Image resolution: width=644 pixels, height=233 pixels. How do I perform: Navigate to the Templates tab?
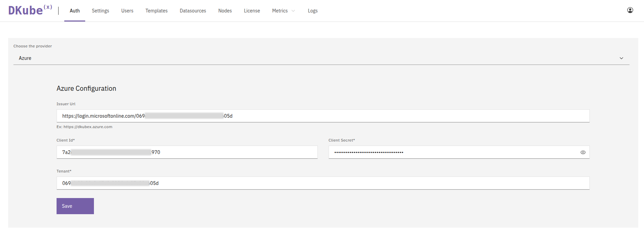coord(156,11)
